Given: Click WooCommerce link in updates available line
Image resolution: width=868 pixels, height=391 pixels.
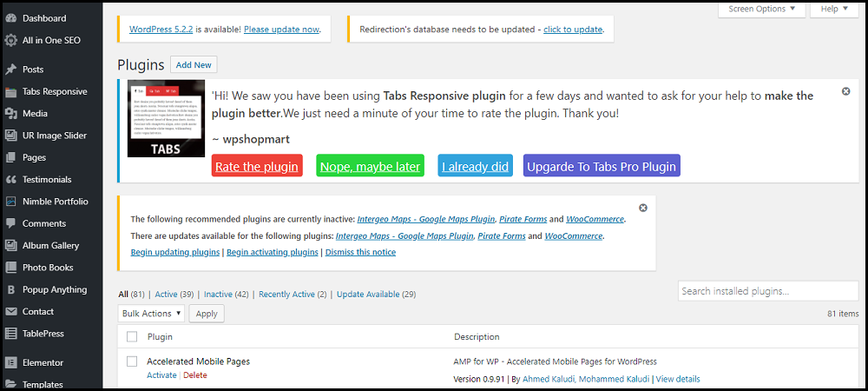Looking at the screenshot, I should (574, 236).
